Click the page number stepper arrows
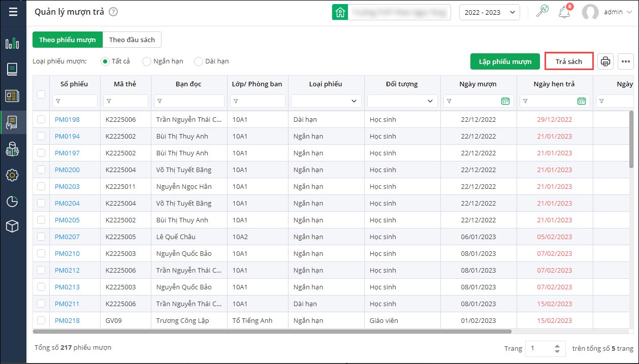 point(557,349)
